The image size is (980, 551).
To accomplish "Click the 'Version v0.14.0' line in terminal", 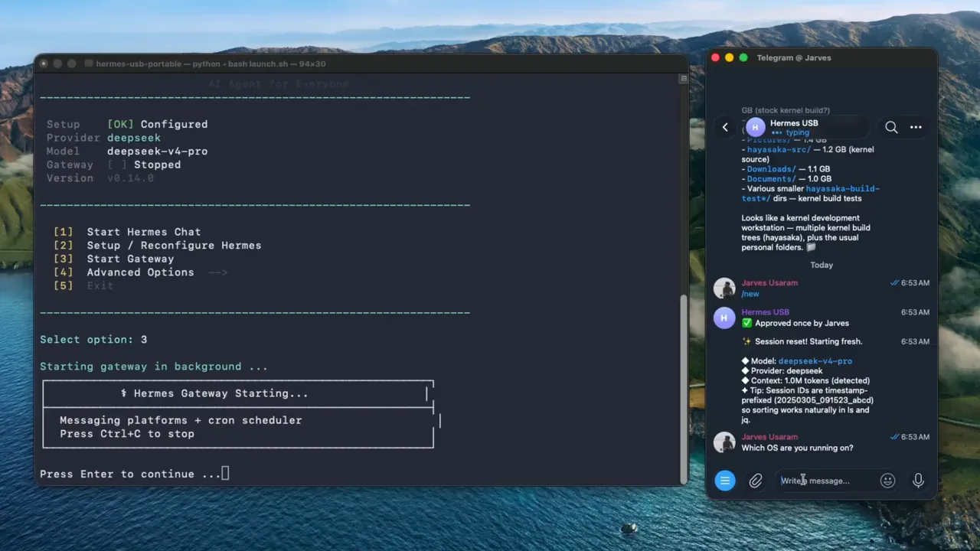I will tap(100, 178).
